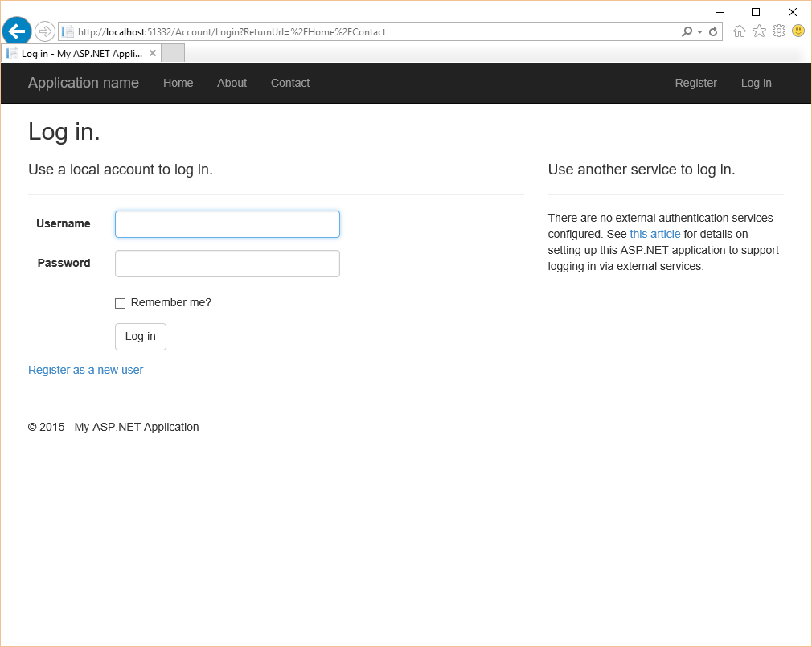Open browser Tools via the gear icon

[778, 31]
